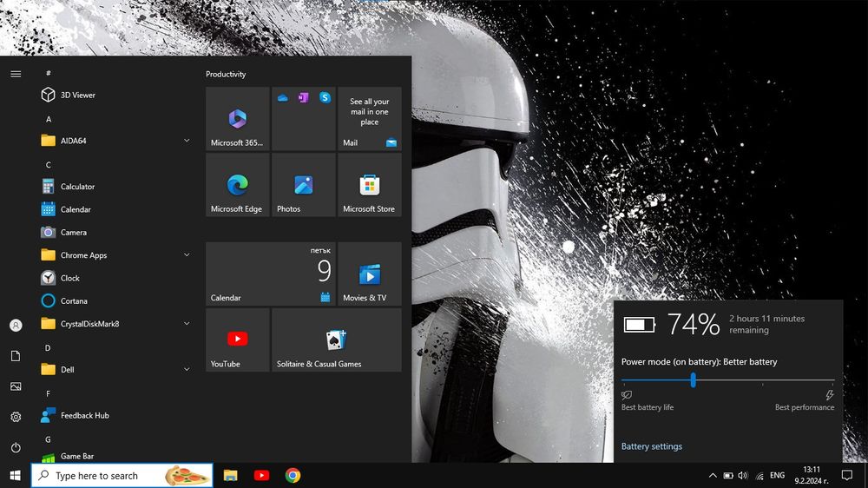Click the battery icon in tray

tap(728, 475)
